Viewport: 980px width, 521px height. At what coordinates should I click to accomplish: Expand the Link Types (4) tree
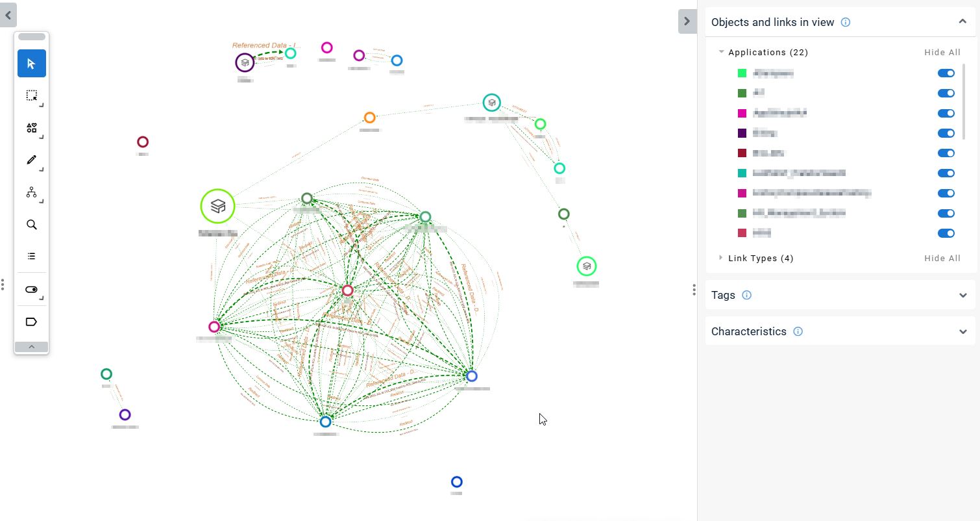point(721,258)
